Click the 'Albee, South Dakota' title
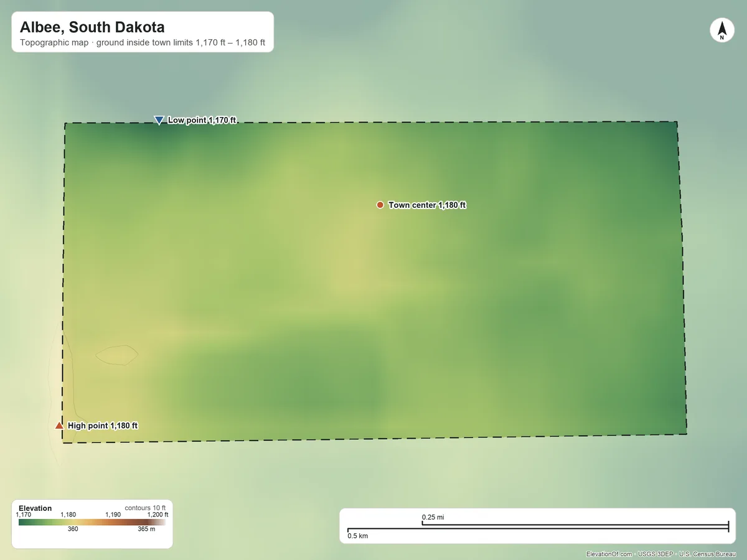The image size is (747, 560). point(92,27)
